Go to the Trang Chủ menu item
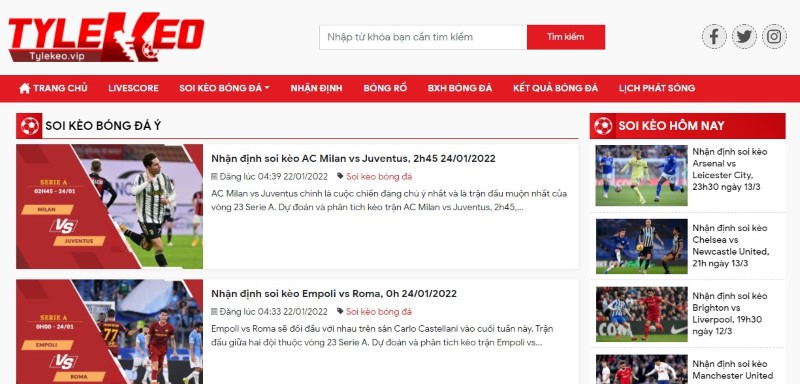Image resolution: width=800 pixels, height=384 pixels. point(54,88)
